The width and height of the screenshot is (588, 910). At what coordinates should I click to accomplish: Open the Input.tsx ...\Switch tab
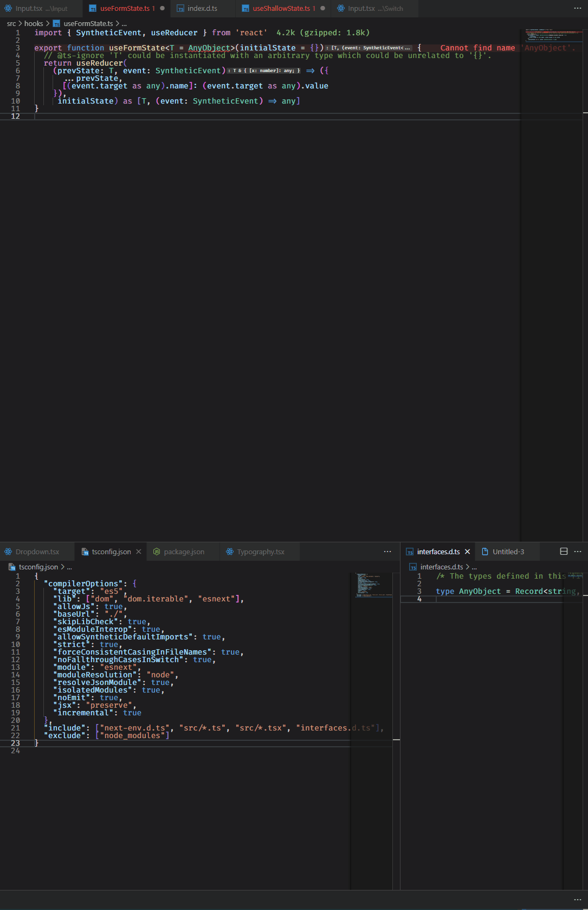[x=375, y=9]
